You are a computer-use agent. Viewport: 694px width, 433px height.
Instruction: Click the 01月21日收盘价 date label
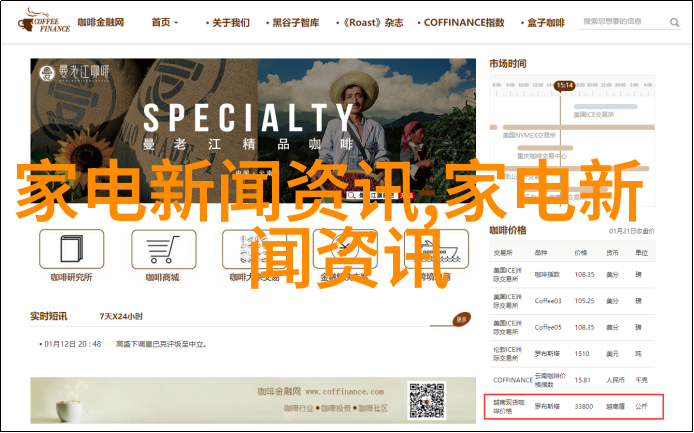pos(632,231)
